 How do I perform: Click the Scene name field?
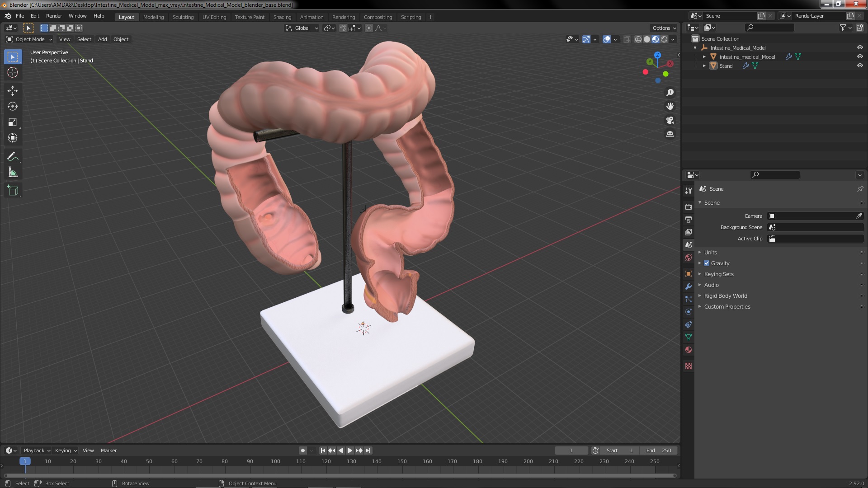(x=730, y=16)
